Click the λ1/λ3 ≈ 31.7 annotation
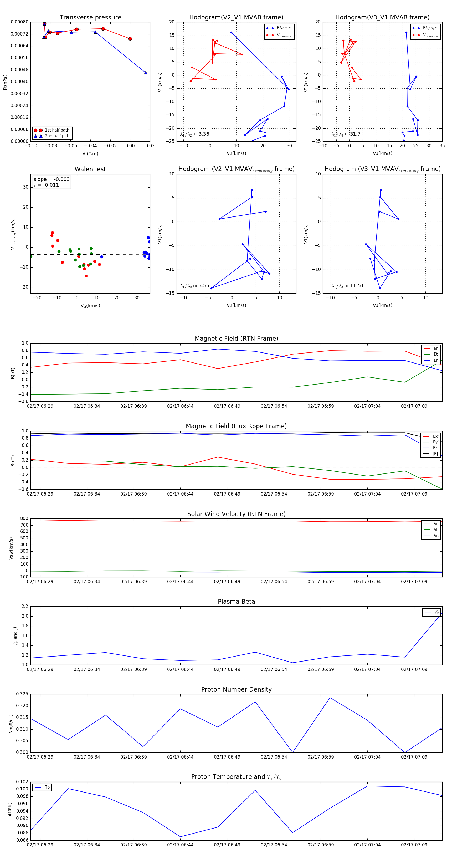 [346, 134]
